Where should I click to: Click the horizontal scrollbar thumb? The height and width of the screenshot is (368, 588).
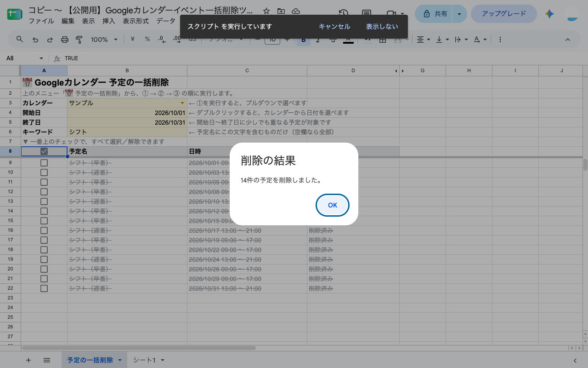click(139, 348)
